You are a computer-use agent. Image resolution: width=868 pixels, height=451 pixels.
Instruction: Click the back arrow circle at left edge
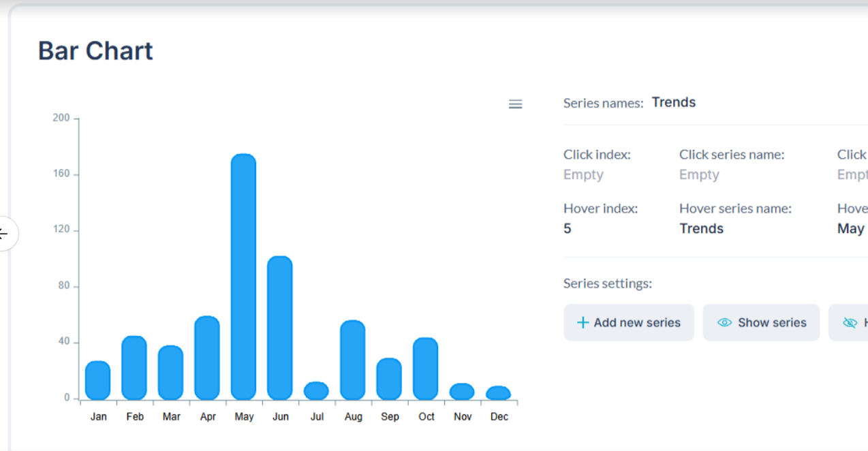tap(5, 234)
